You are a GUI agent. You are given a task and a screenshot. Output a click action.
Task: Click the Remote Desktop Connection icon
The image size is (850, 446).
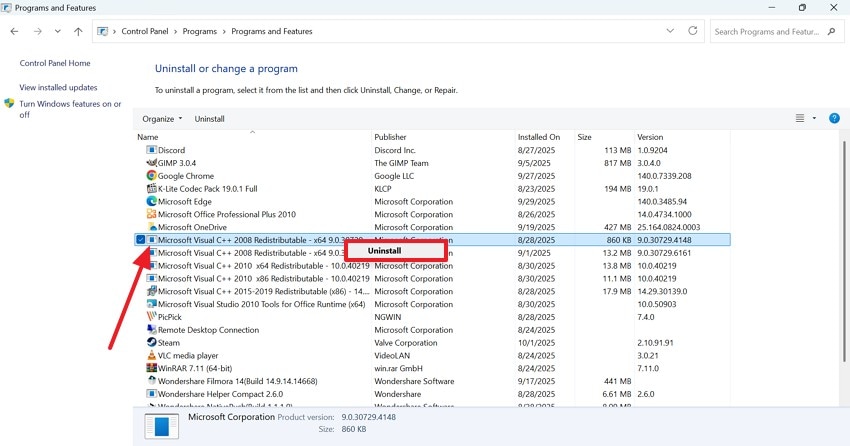click(x=152, y=329)
